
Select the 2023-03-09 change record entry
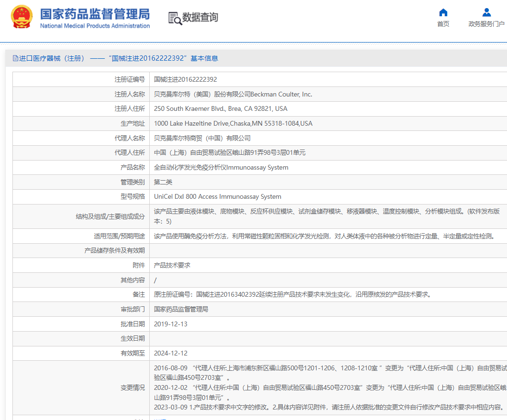tap(329, 407)
